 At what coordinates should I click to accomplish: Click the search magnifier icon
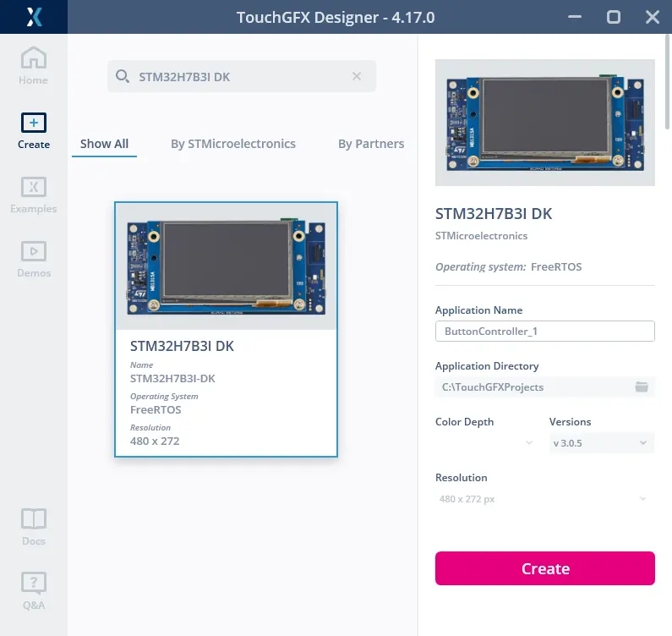[123, 77]
